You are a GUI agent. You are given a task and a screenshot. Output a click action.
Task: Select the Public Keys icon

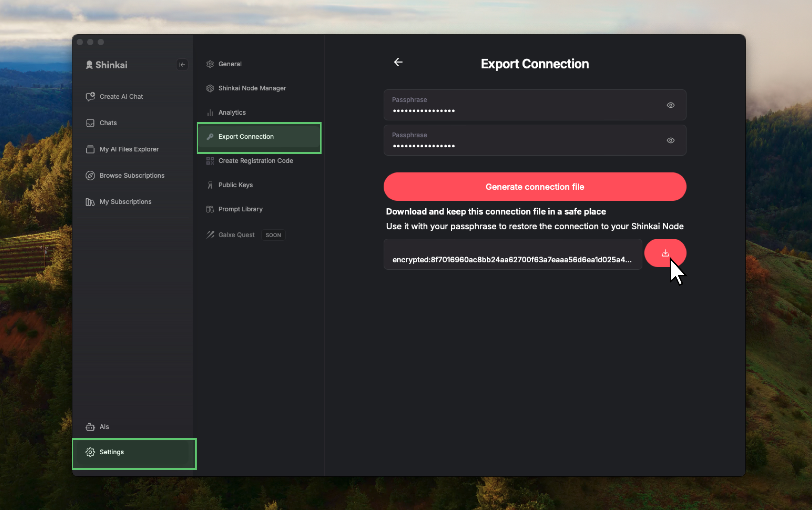[x=210, y=185]
